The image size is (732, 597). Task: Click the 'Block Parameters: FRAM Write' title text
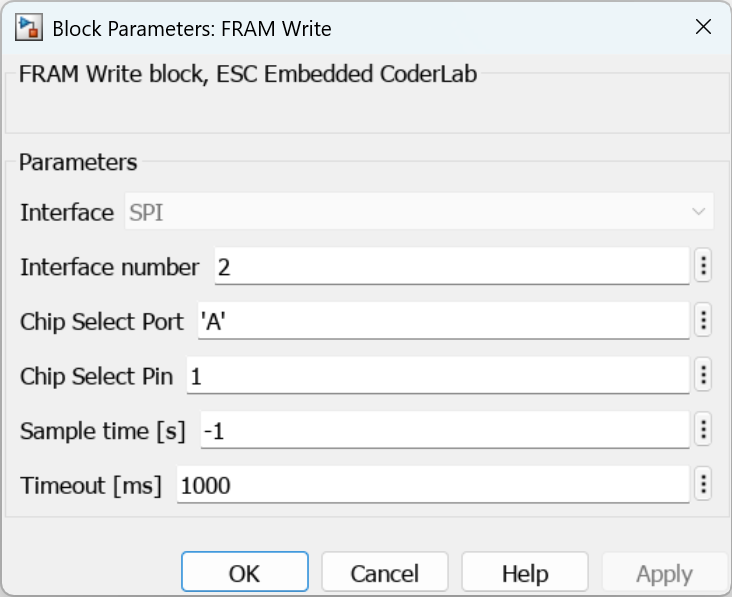tap(192, 29)
